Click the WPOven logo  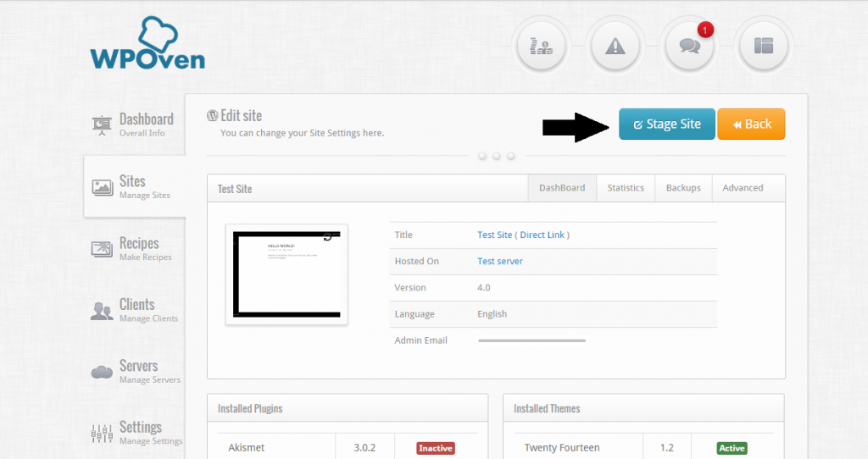tap(147, 43)
